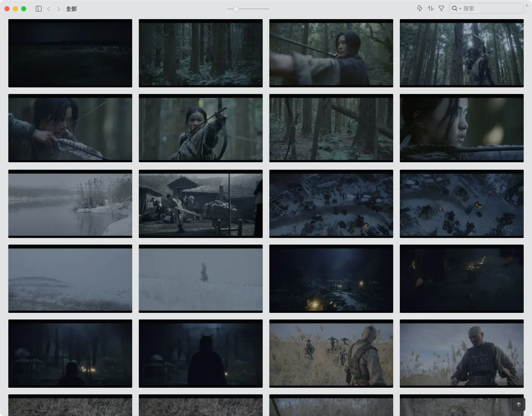This screenshot has width=532, height=416.
Task: Open the forest with fallen tree trunk thumbnail
Action: point(331,128)
